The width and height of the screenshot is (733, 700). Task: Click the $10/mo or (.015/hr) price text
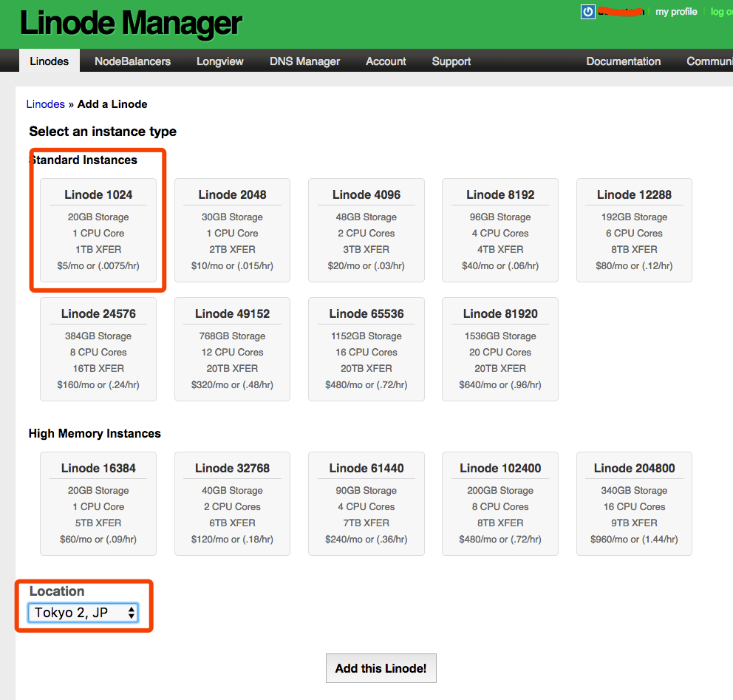(232, 265)
